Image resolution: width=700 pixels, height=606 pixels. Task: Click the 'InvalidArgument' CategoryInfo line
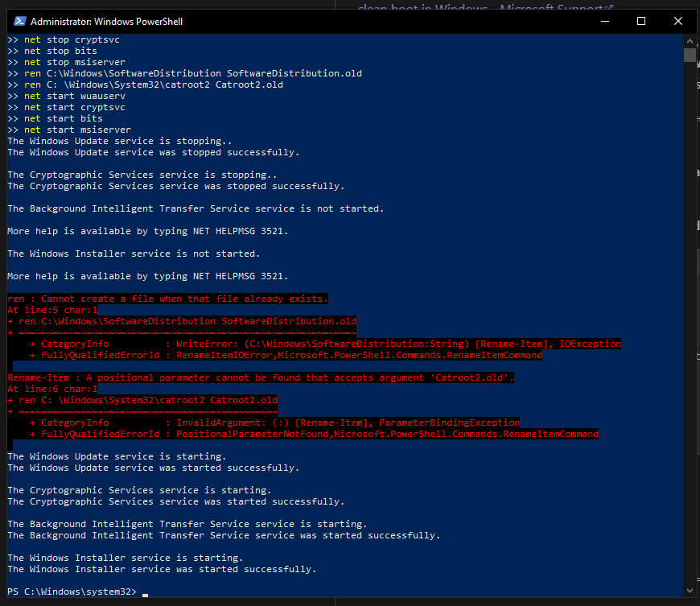(x=275, y=423)
